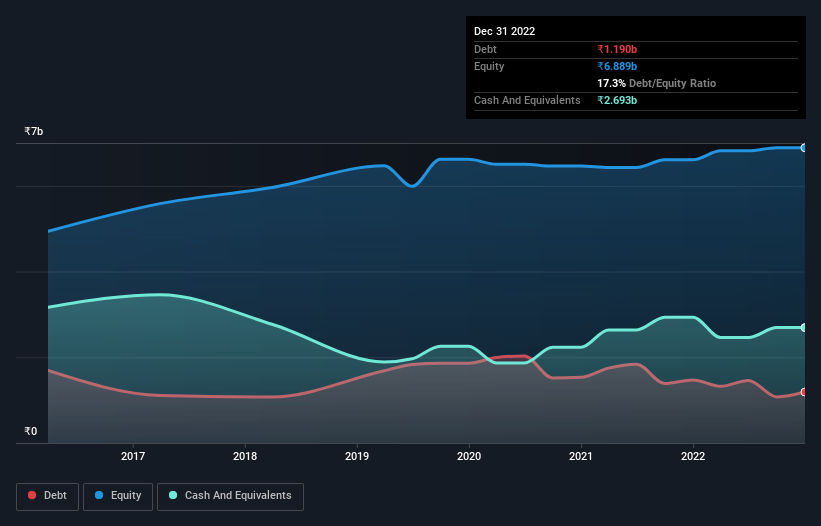Click the Debt row label in tooltip
The height and width of the screenshot is (526, 821).
point(485,49)
